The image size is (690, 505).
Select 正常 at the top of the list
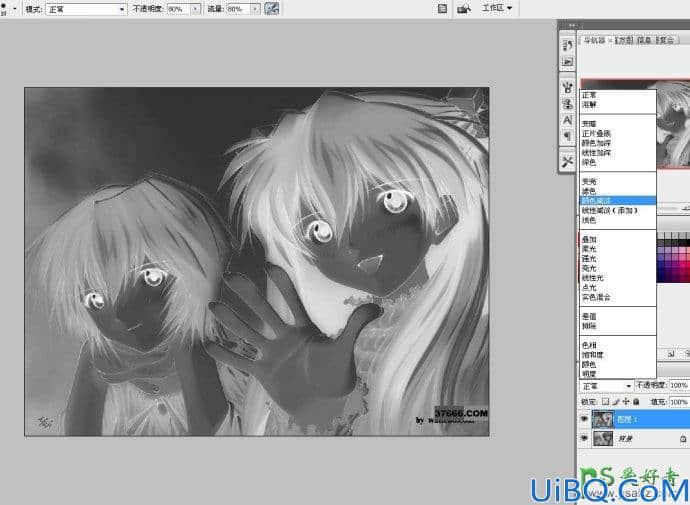point(618,95)
